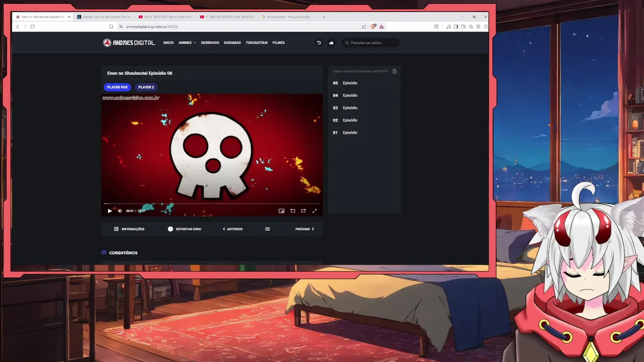
Task: Expand the ANIMES dropdown menu
Action: [187, 43]
